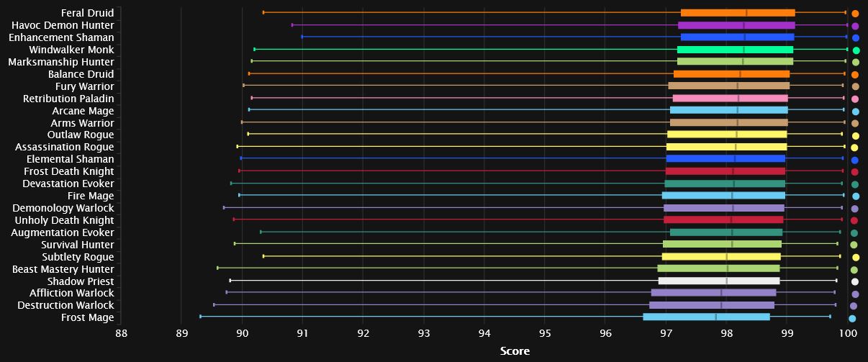Click the Subtlety Rogue label
This screenshot has height=362, width=868.
point(78,258)
